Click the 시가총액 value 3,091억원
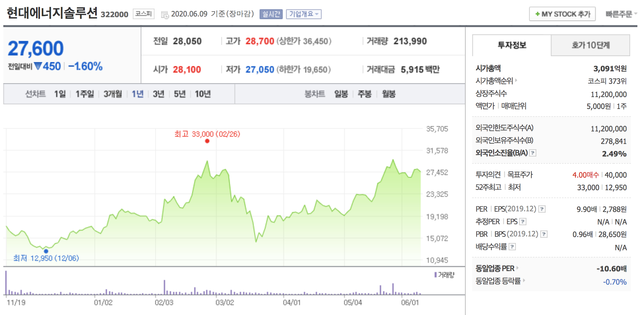 point(610,68)
